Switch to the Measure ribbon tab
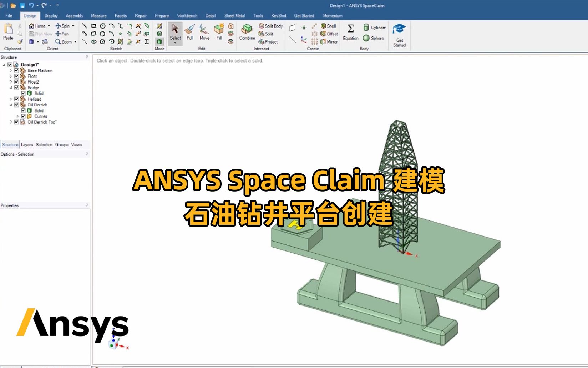This screenshot has height=368, width=588. [98, 16]
